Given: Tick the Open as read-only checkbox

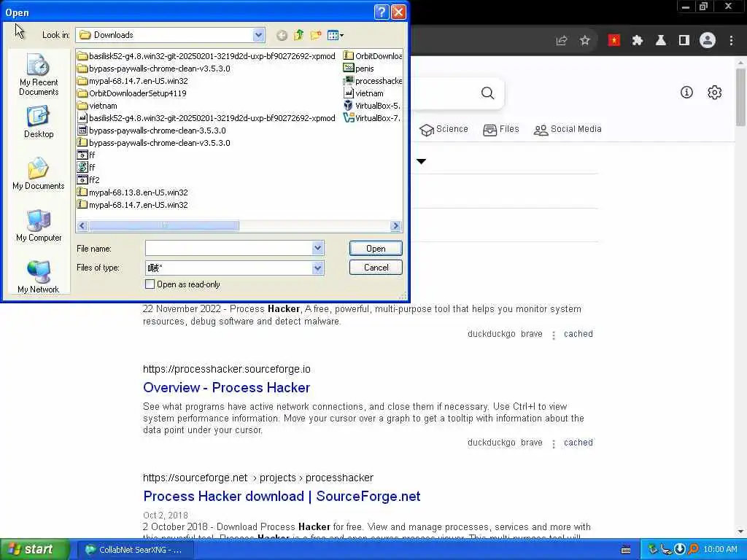Looking at the screenshot, I should coord(150,284).
